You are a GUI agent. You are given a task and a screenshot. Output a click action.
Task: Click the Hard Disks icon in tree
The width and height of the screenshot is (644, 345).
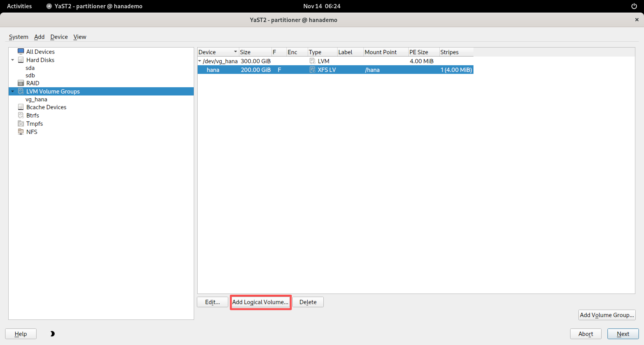click(21, 60)
